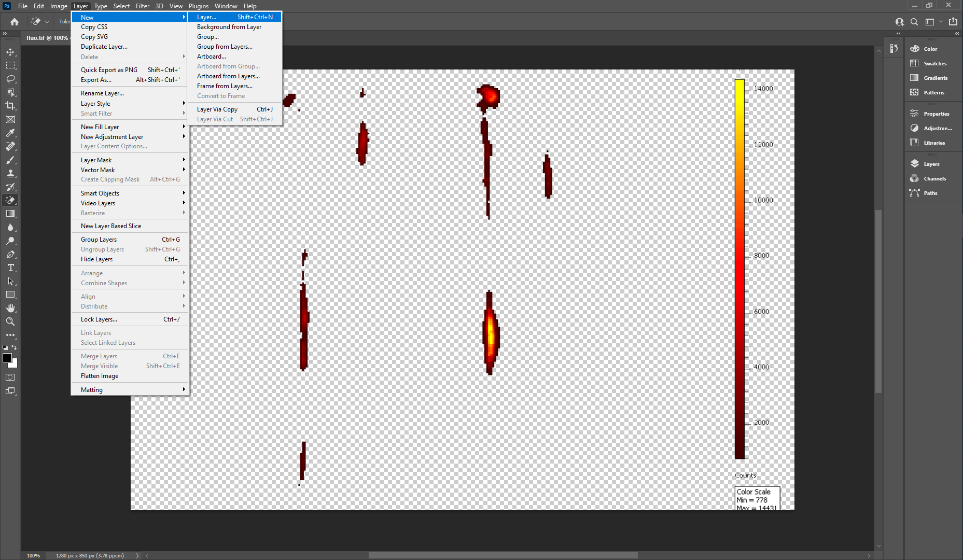Toggle Quick Mask mode

(10, 377)
